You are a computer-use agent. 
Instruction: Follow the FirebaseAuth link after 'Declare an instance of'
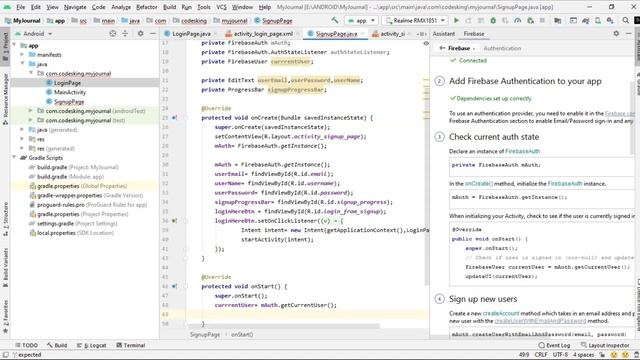click(522, 151)
